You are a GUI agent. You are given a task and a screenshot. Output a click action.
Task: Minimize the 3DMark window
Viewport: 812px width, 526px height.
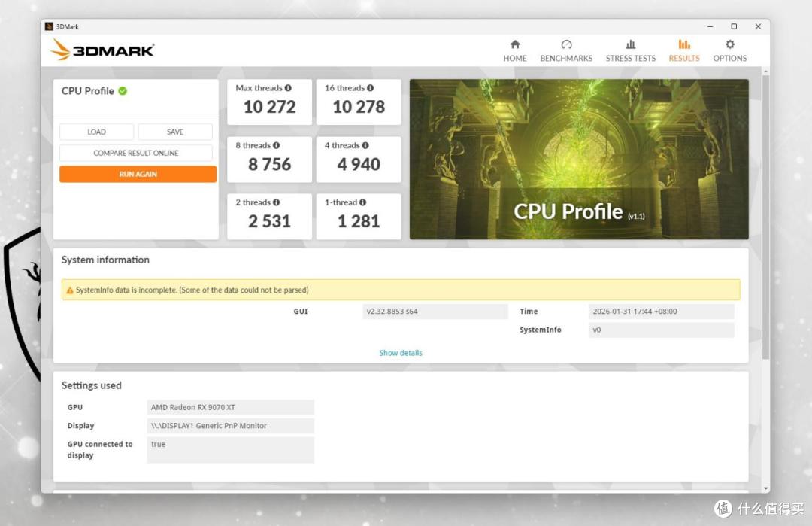pyautogui.click(x=710, y=26)
